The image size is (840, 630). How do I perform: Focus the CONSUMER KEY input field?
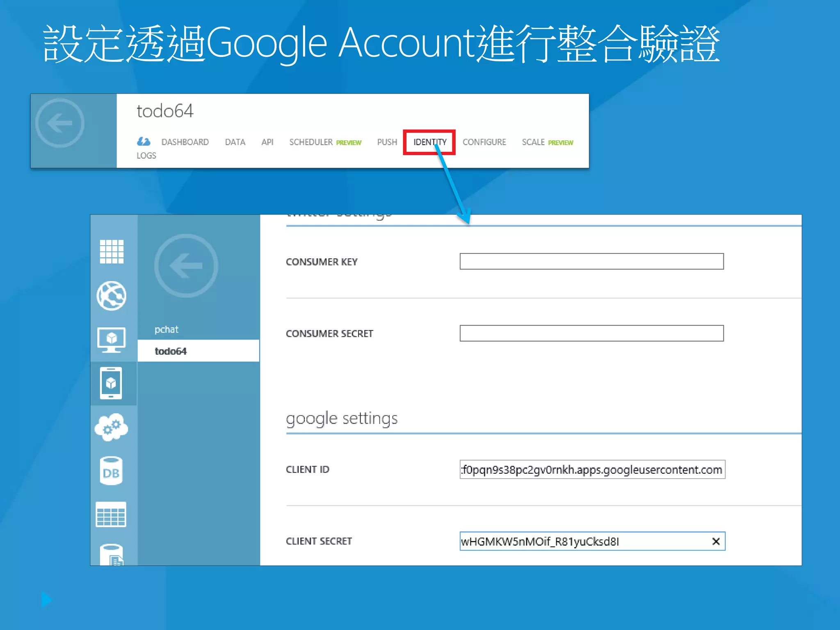click(x=591, y=261)
